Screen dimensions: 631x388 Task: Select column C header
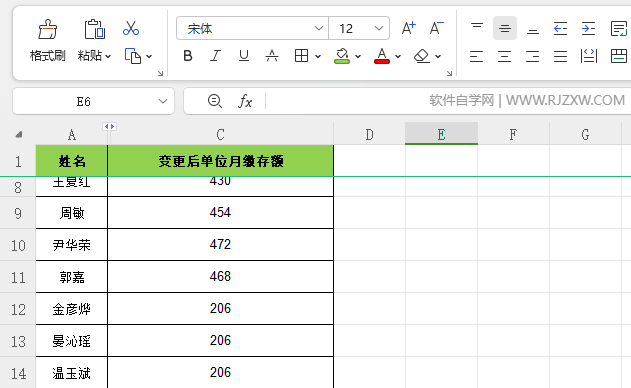point(221,134)
